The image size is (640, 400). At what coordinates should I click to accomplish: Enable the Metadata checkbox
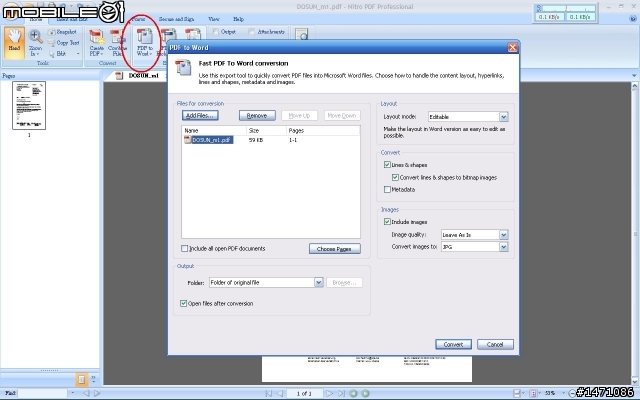(387, 189)
